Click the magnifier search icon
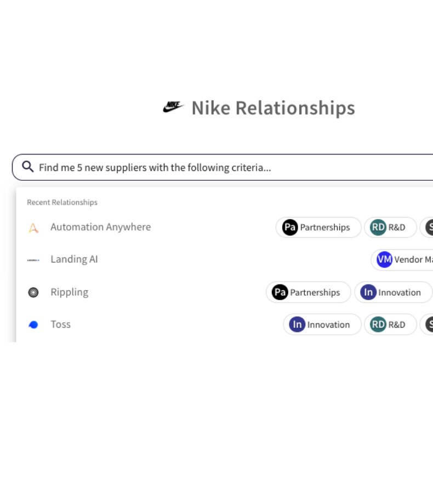This screenshot has height=504, width=433. (27, 167)
